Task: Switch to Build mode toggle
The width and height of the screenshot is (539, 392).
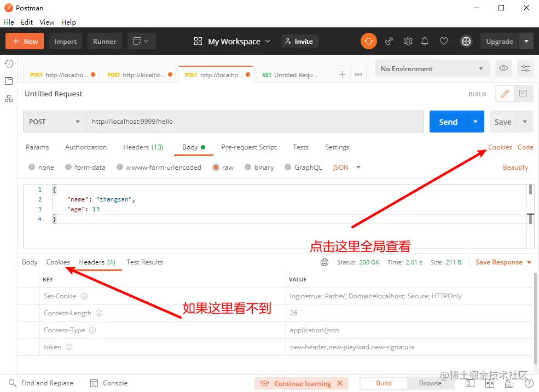Action: 384,383
